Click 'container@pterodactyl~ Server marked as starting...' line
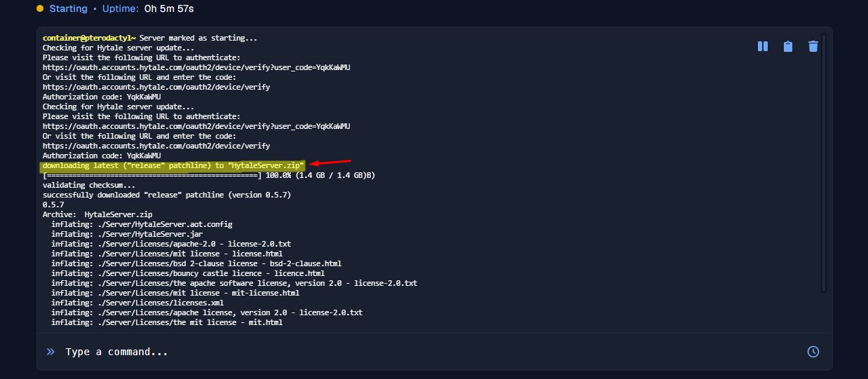Image resolution: width=868 pixels, height=379 pixels. point(150,38)
